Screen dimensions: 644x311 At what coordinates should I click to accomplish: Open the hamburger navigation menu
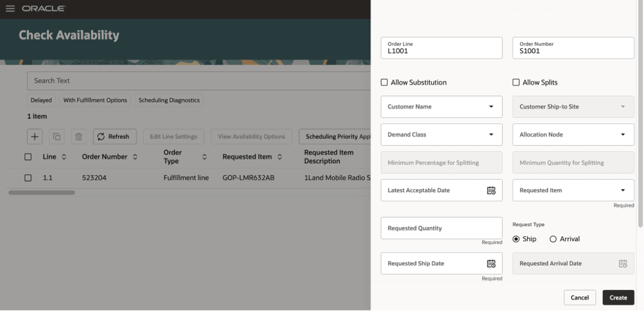[x=10, y=9]
